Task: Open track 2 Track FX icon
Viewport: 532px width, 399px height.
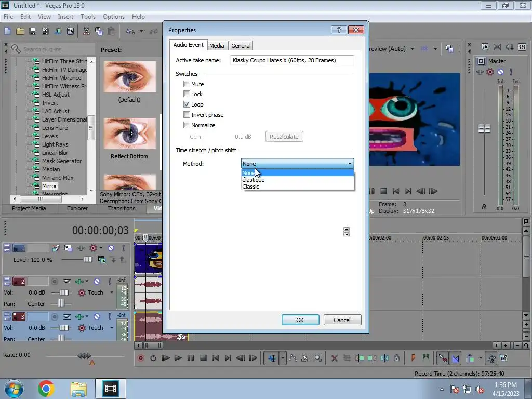Action: (x=79, y=281)
